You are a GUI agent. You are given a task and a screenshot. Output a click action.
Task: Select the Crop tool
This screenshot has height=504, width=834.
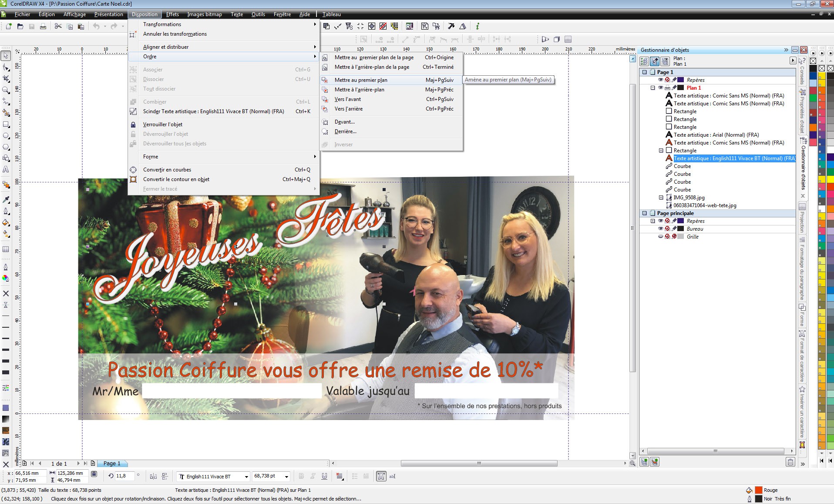[x=6, y=79]
